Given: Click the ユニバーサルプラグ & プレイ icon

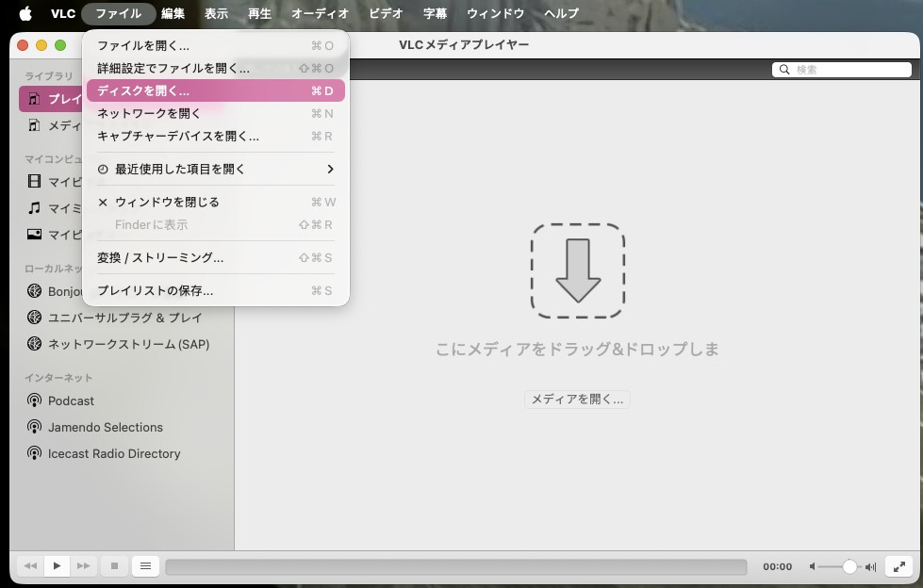Looking at the screenshot, I should tap(35, 318).
